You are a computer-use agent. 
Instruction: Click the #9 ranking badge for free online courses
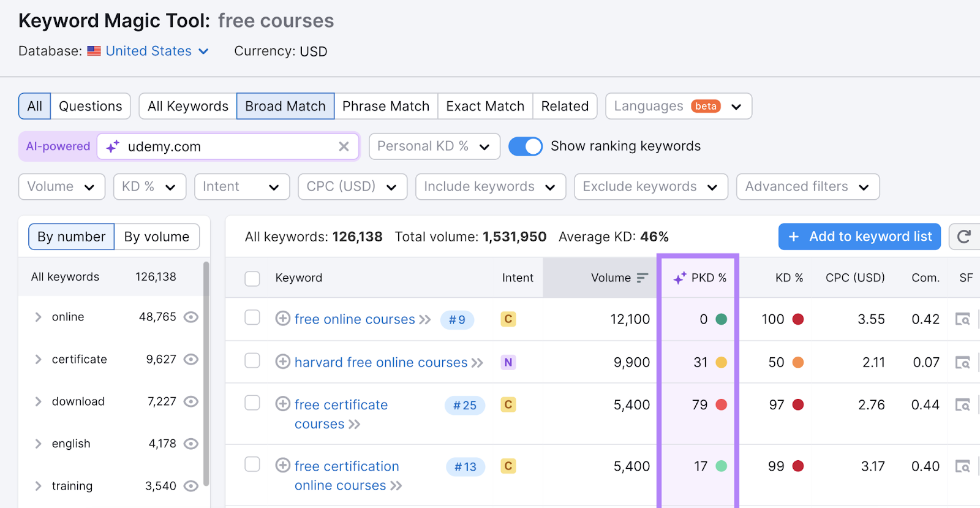tap(457, 319)
